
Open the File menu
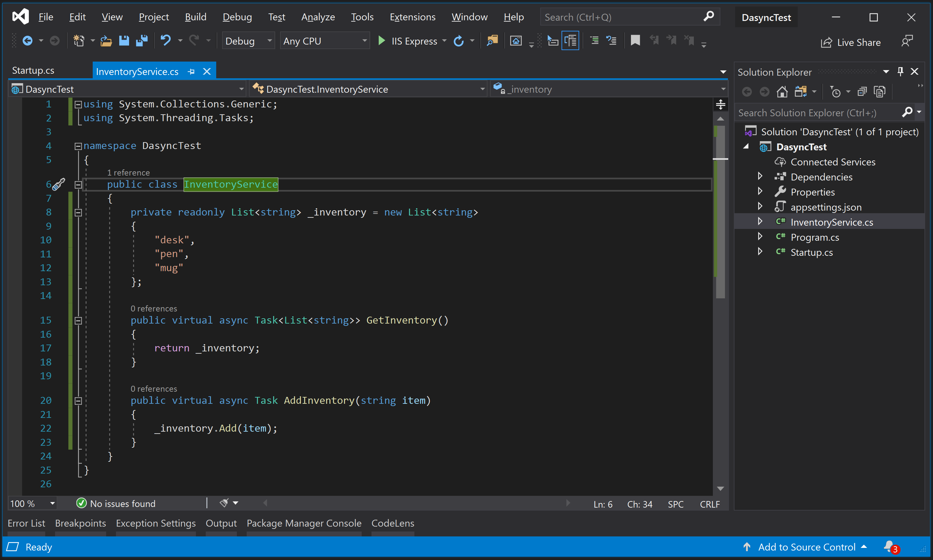(x=46, y=17)
